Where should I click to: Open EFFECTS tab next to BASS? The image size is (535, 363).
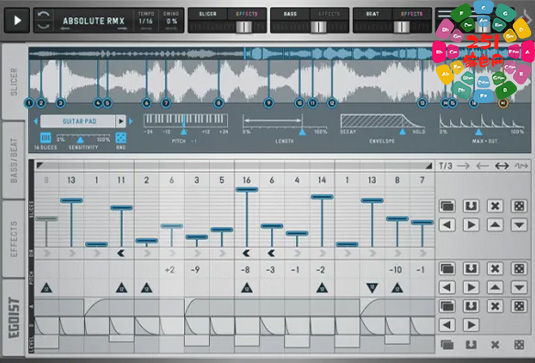(x=329, y=14)
